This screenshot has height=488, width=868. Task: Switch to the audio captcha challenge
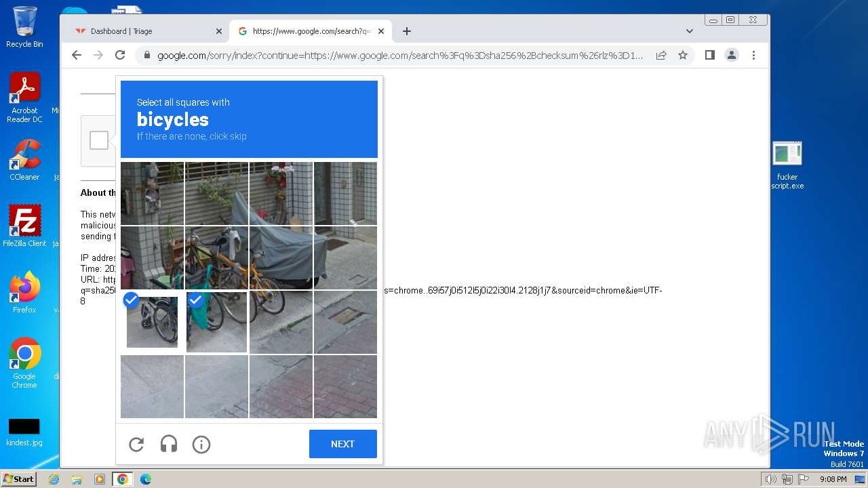point(169,444)
